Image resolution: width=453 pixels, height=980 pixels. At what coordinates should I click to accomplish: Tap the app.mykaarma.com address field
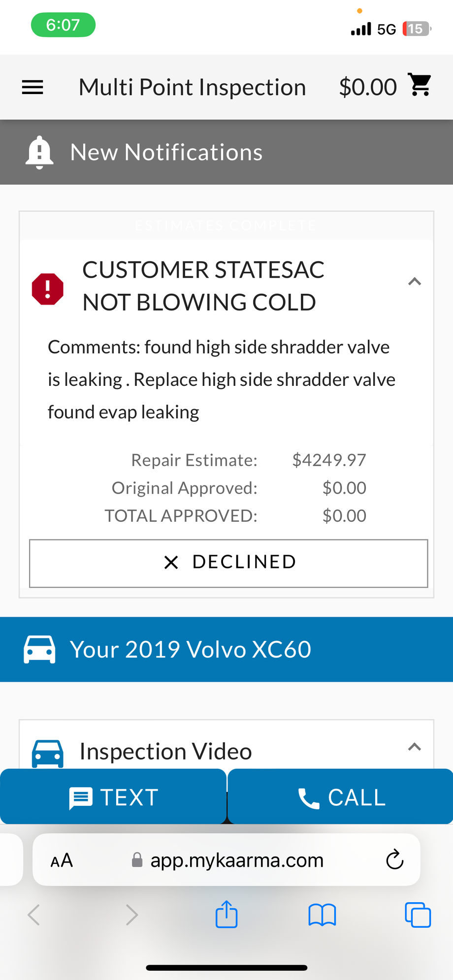[236, 860]
